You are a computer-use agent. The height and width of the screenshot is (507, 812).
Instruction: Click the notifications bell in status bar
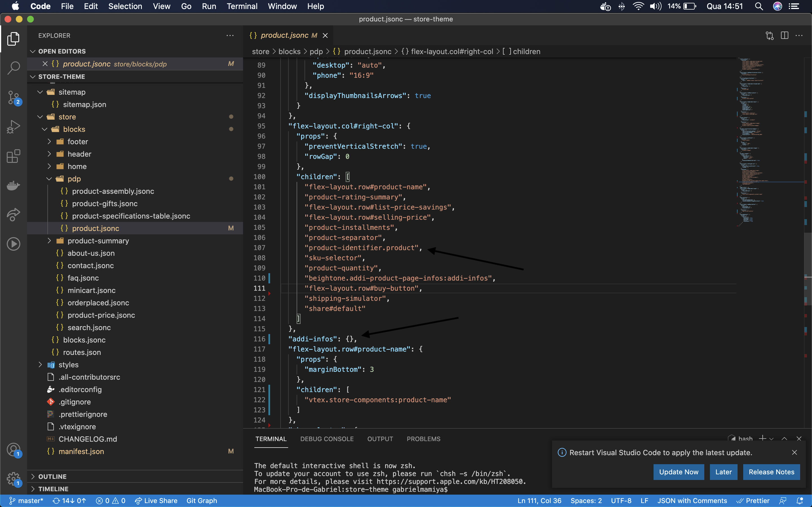pos(800,501)
